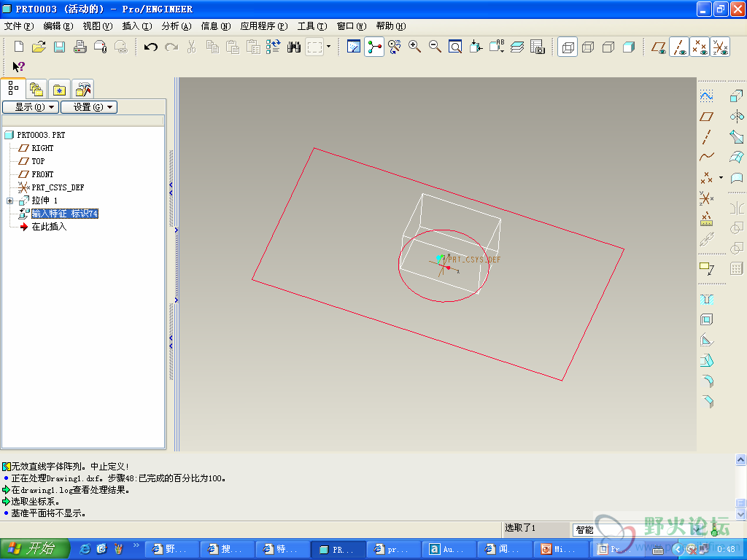Toggle spin center display
Image resolution: width=747 pixels, height=560 pixels.
tap(374, 47)
